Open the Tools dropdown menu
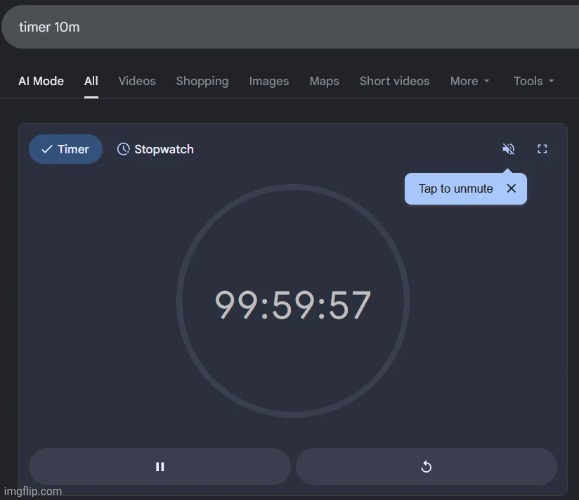Image resolution: width=579 pixels, height=500 pixels. [x=534, y=81]
